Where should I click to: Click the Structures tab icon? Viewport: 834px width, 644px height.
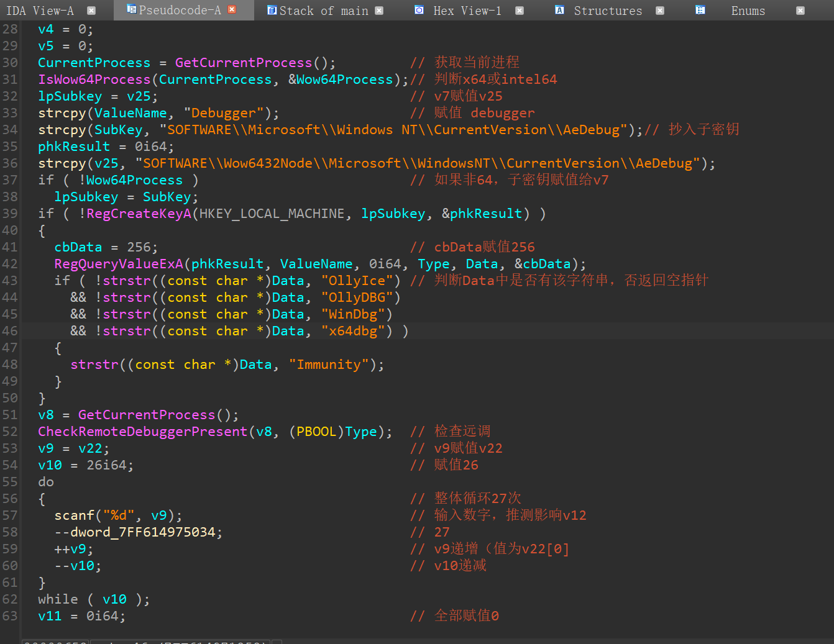559,10
